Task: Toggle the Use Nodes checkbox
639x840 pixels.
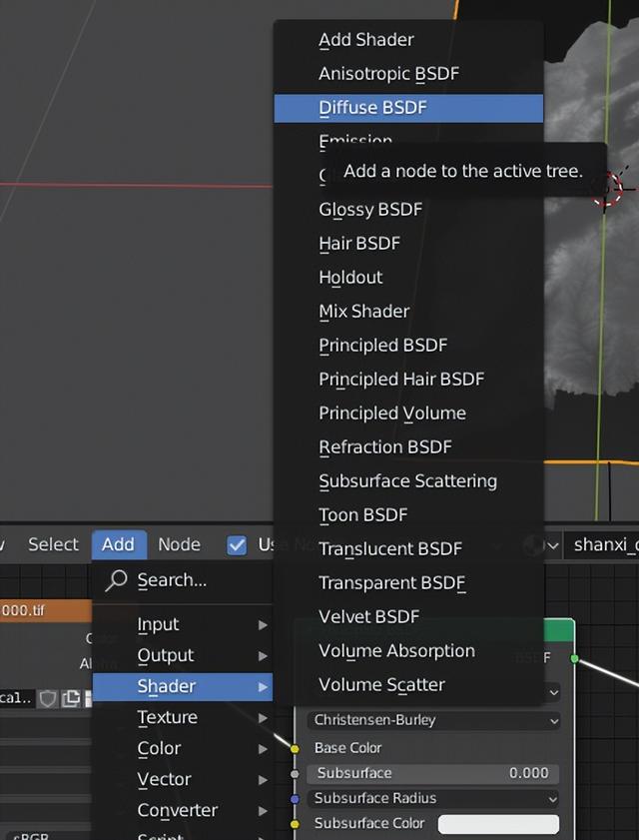Action: (x=237, y=545)
